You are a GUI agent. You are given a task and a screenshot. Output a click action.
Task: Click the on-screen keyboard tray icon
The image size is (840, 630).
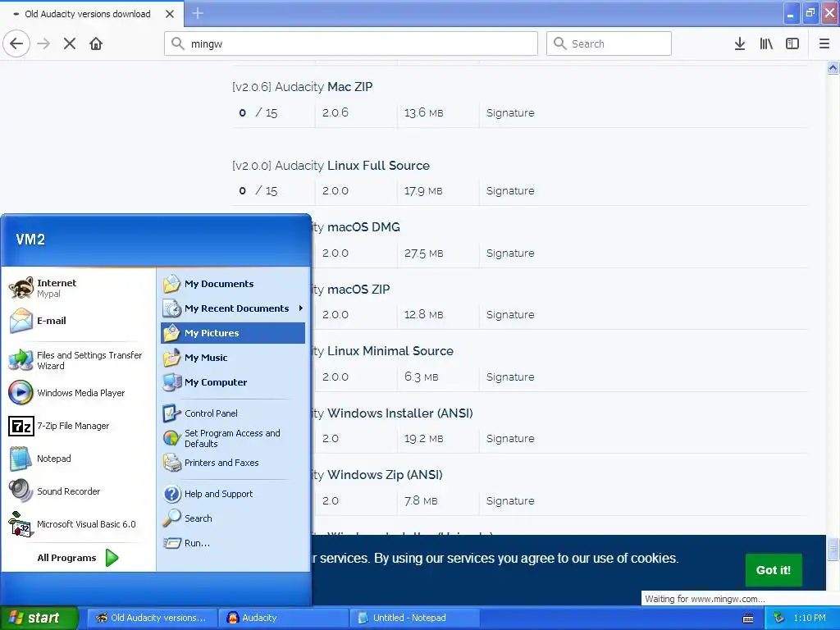pos(748,619)
